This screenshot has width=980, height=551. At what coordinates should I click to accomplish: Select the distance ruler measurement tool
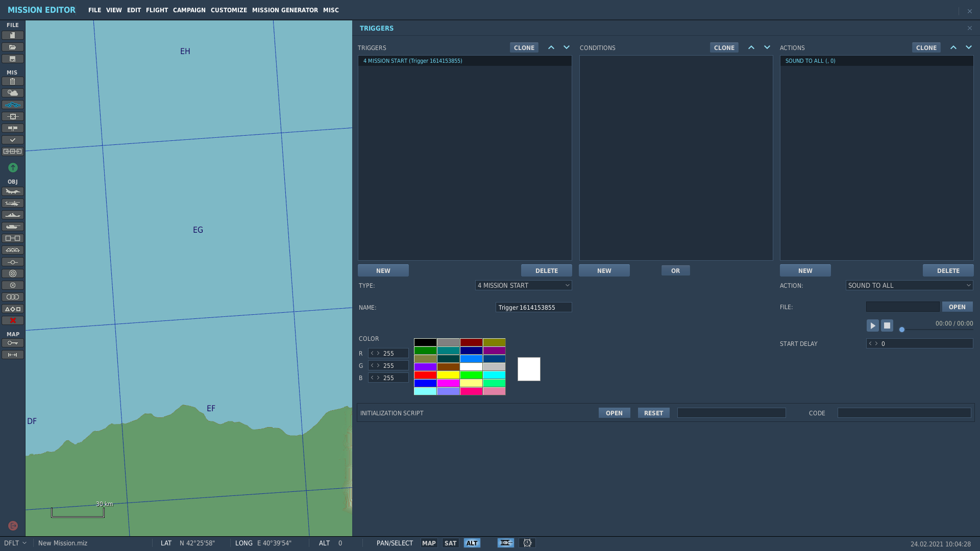(x=13, y=355)
